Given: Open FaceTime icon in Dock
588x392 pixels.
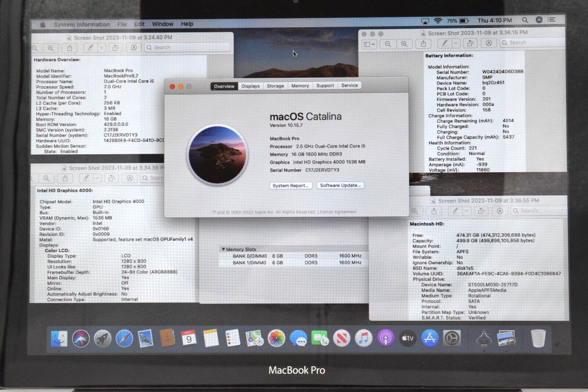Looking at the screenshot, I should (x=320, y=338).
